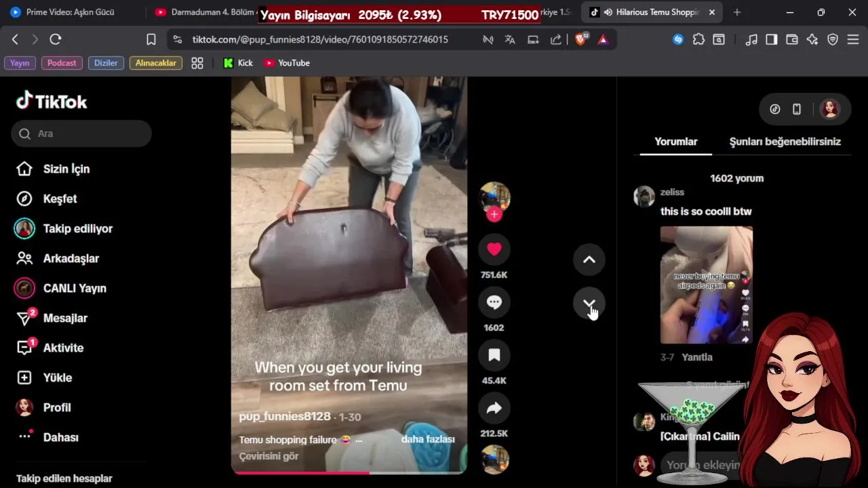
Task: Click the share page icon in address bar
Action: pos(556,39)
